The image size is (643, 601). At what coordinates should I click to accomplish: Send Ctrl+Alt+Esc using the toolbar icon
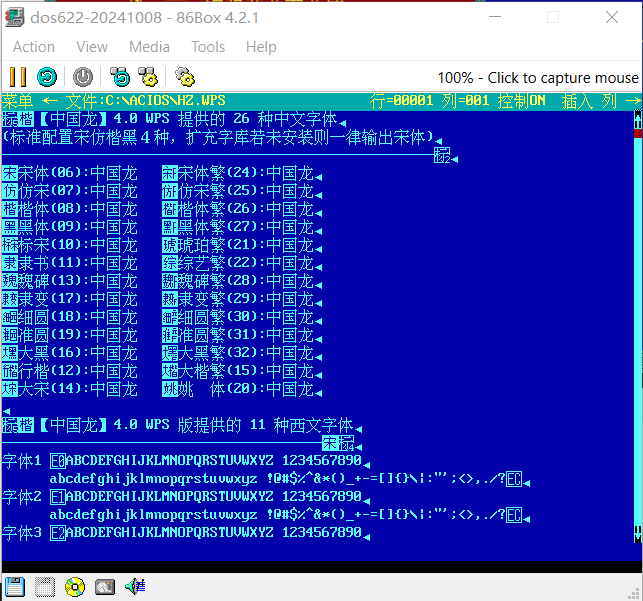click(148, 77)
